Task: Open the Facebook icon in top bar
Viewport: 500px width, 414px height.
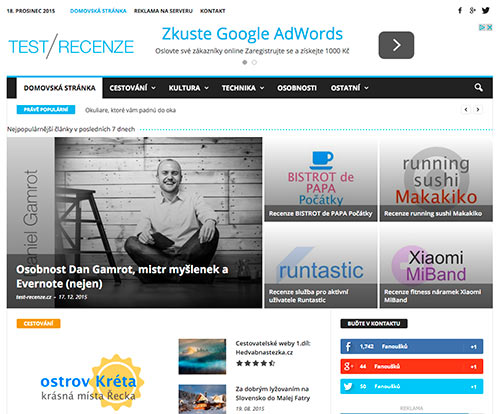Action: click(x=460, y=10)
